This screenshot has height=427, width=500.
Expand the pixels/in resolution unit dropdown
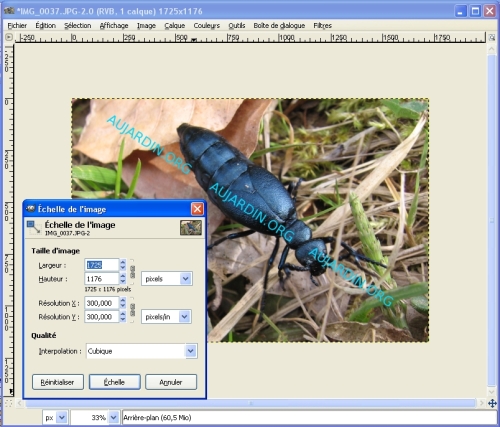(166, 317)
